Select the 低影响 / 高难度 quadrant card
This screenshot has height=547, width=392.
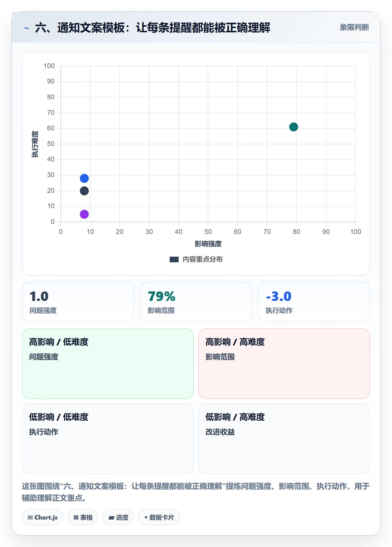pos(284,439)
